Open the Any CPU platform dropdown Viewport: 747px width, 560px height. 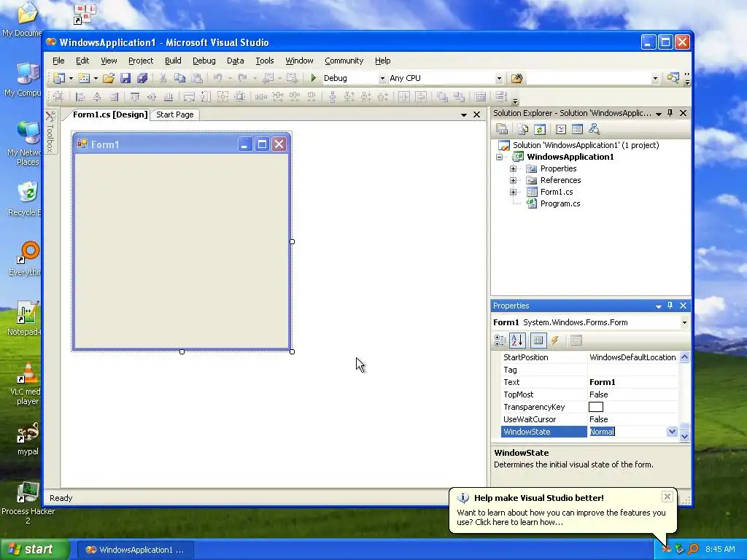coord(499,79)
